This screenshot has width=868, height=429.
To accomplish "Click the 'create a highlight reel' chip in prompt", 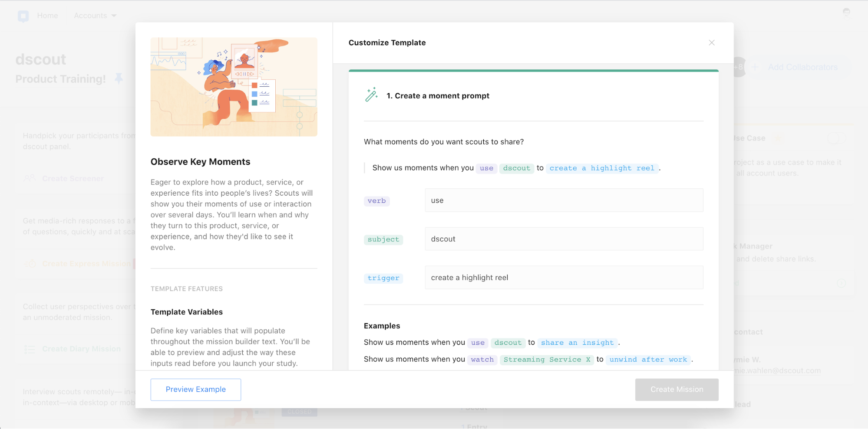I will pos(602,168).
